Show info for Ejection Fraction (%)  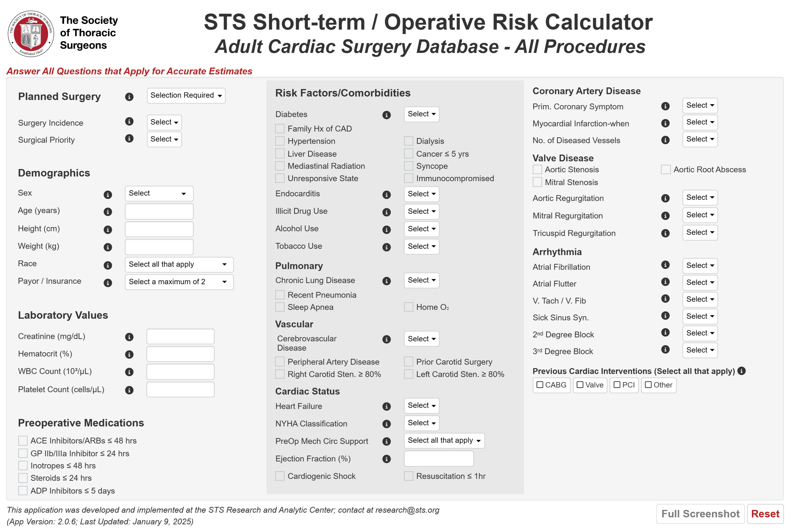click(x=386, y=459)
